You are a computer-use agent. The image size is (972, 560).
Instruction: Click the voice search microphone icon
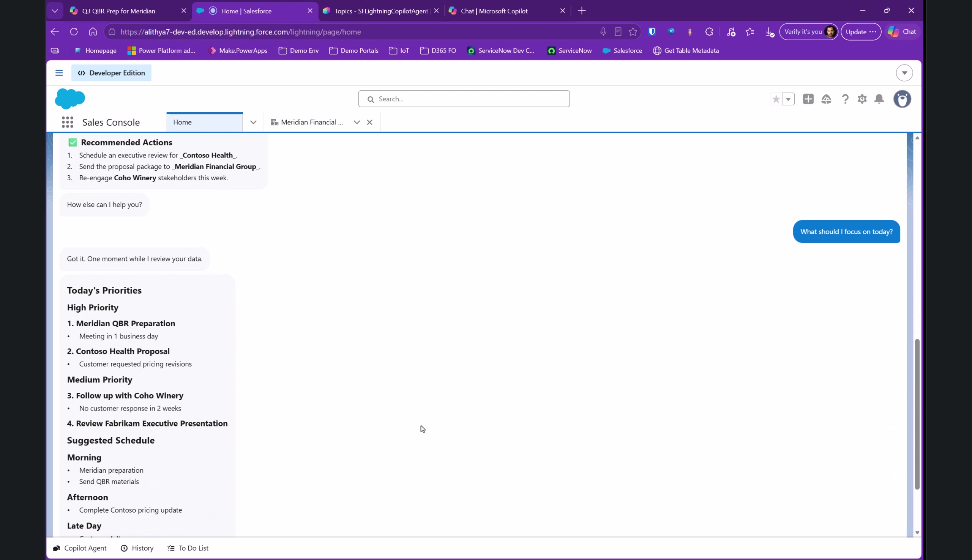pyautogui.click(x=603, y=32)
